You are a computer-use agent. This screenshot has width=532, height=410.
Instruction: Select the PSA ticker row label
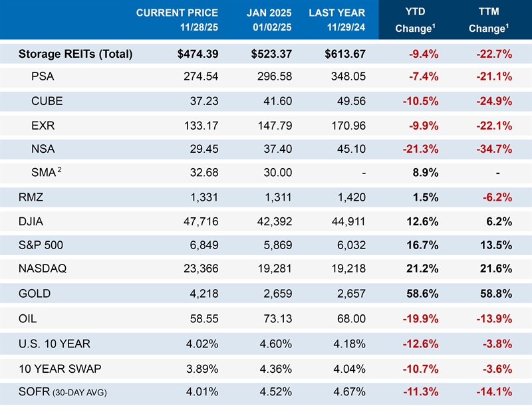point(43,76)
